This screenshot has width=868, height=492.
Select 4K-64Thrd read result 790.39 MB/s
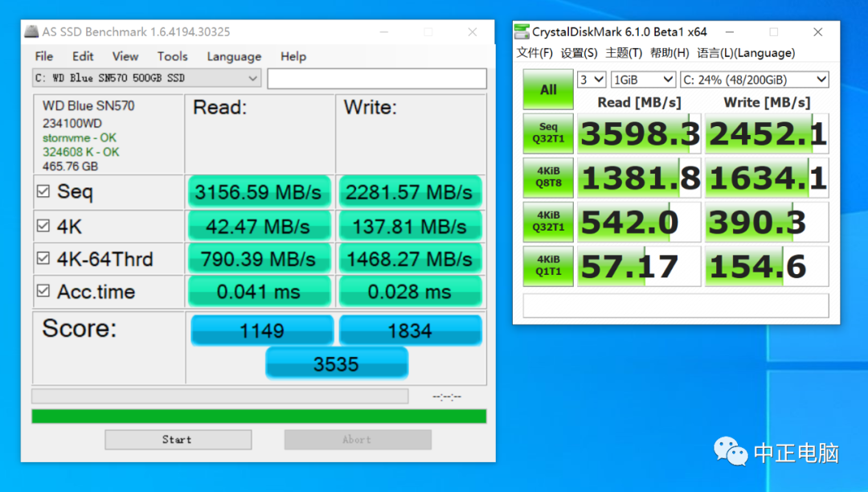click(259, 259)
